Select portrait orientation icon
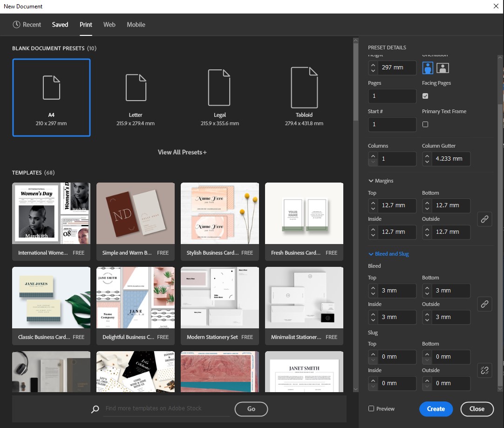The height and width of the screenshot is (428, 504). coord(427,68)
